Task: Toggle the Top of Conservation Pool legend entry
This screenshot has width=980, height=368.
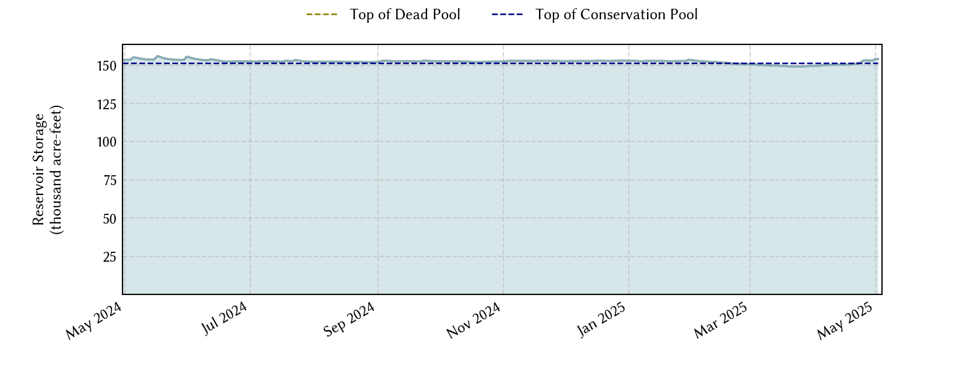Action: [594, 15]
